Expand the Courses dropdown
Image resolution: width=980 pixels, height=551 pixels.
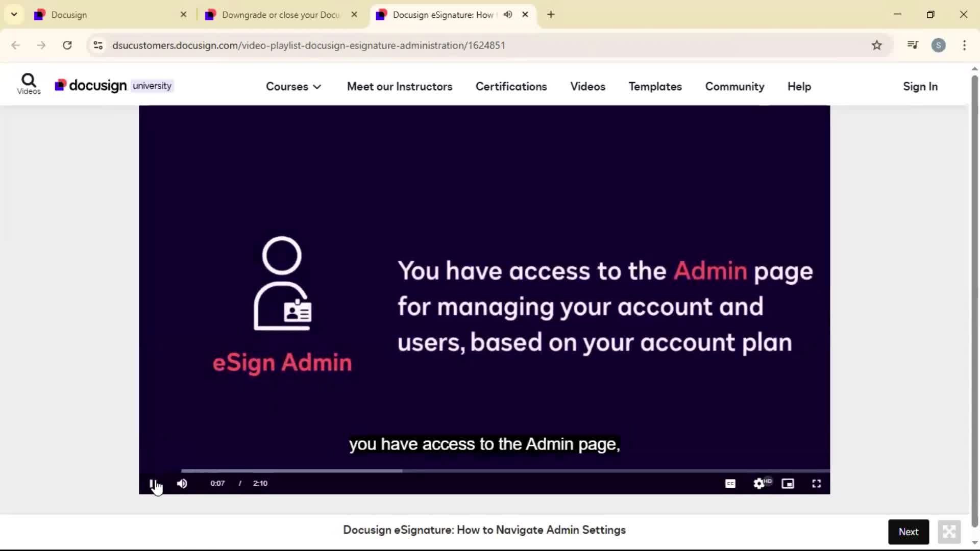(293, 87)
